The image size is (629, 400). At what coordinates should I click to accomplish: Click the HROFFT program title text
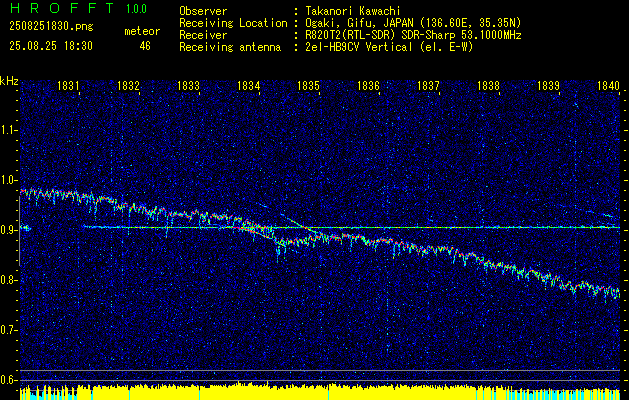click(x=62, y=8)
